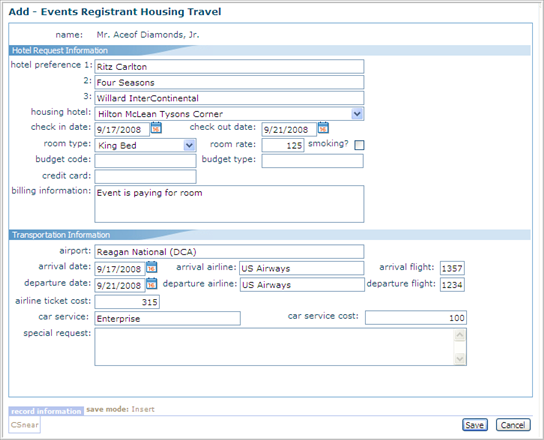This screenshot has width=544, height=440.
Task: Cancel adding the housing travel record
Action: click(513, 425)
